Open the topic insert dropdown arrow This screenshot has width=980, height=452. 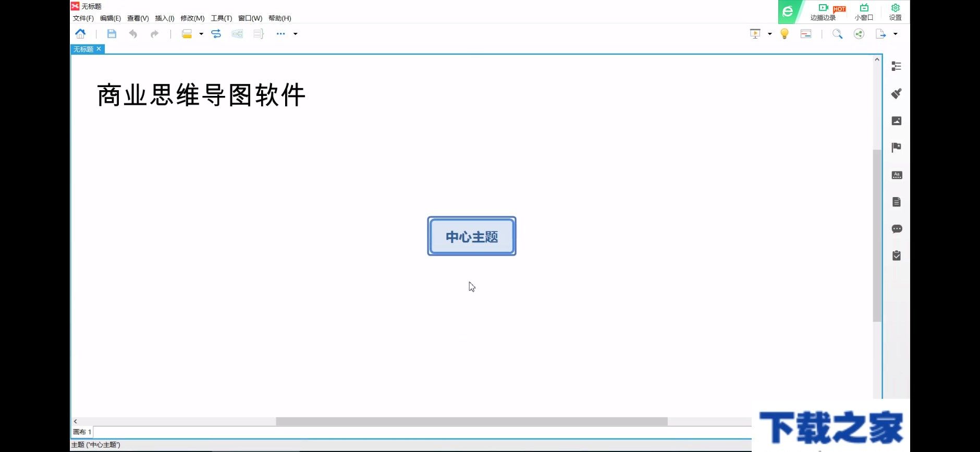tap(201, 34)
